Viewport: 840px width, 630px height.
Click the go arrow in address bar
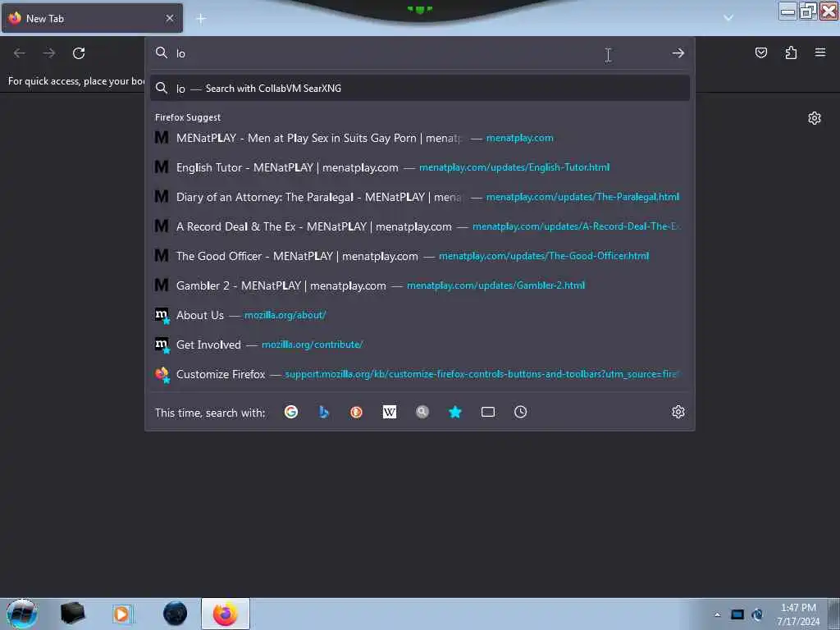coord(678,53)
